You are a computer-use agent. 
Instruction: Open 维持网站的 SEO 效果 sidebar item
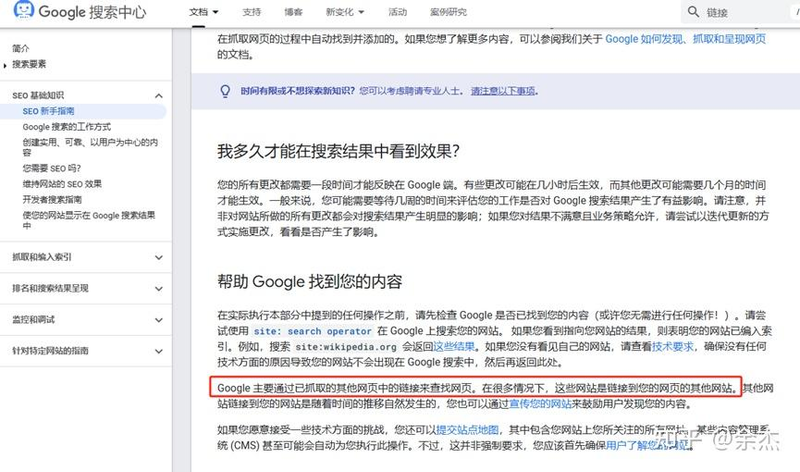pyautogui.click(x=62, y=184)
